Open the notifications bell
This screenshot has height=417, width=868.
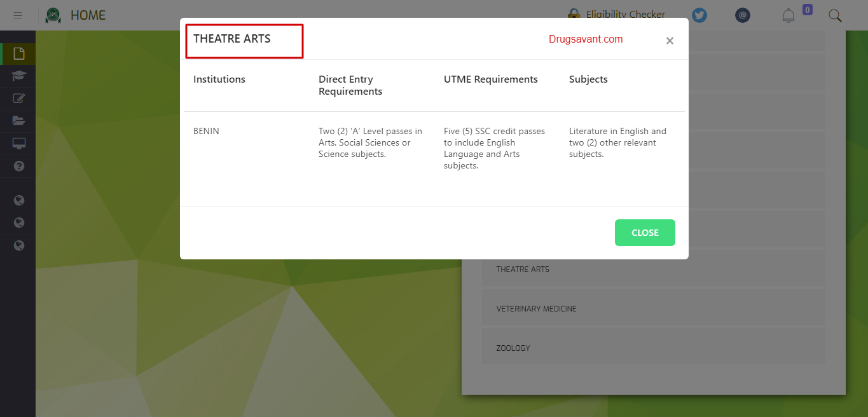click(789, 15)
